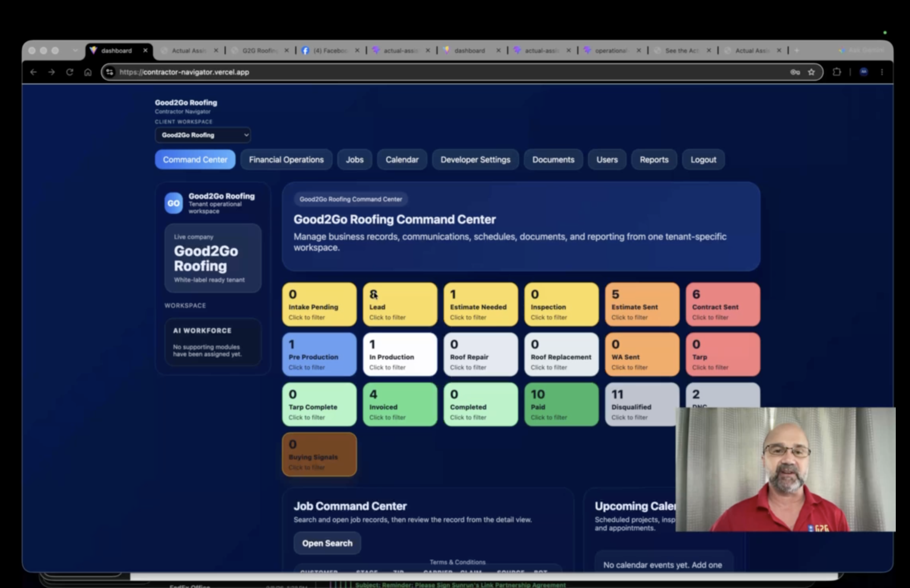Open the browser profile avatar

tap(864, 72)
